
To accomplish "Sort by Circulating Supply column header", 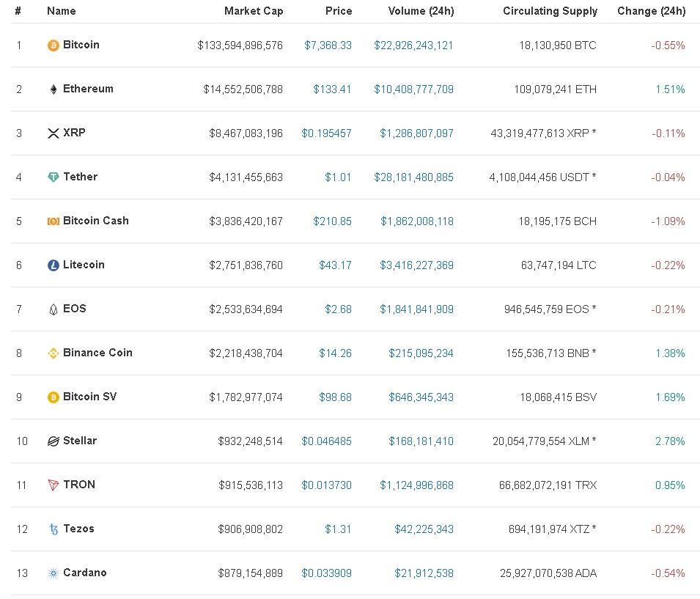I will (550, 11).
